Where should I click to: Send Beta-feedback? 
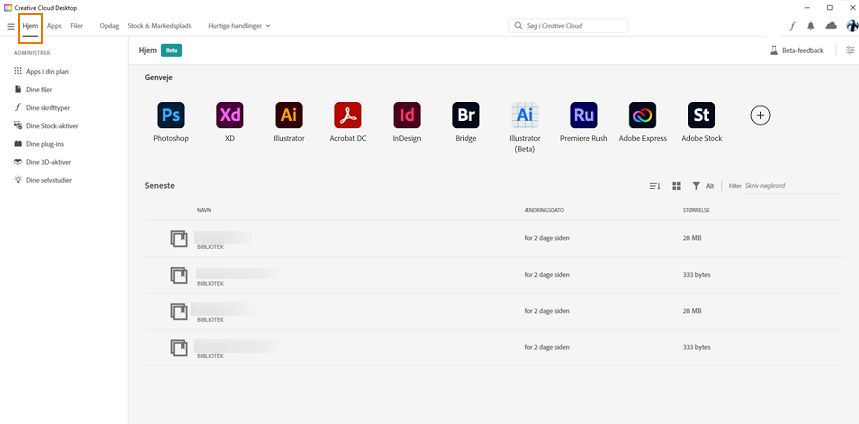click(x=797, y=50)
